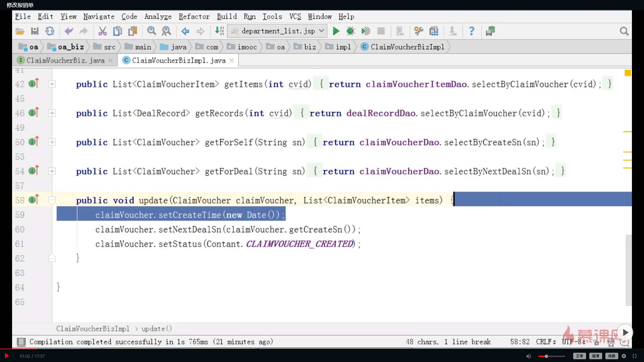644x362 pixels.
Task: Select 超清 quality button in player
Action: [595, 356]
